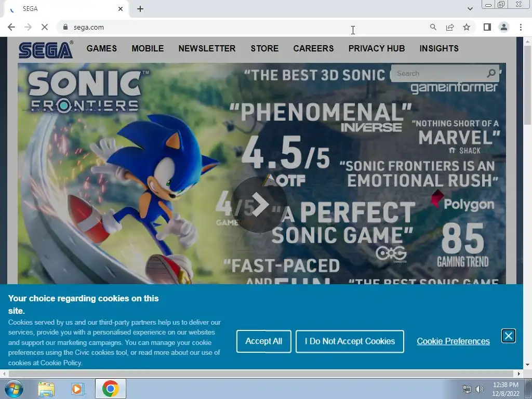Screen dimensions: 532x399
Task: Click the horizontal scrollbar right arrow
Action: (x=519, y=374)
